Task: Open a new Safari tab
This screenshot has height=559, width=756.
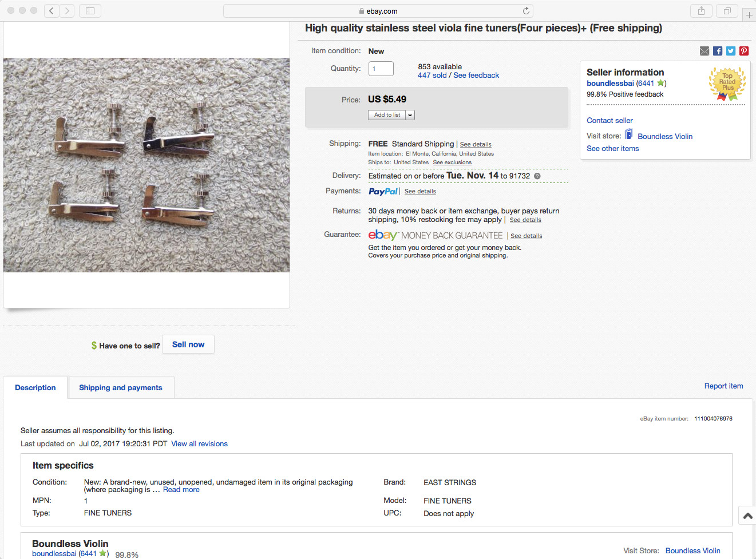Action: 749,15
